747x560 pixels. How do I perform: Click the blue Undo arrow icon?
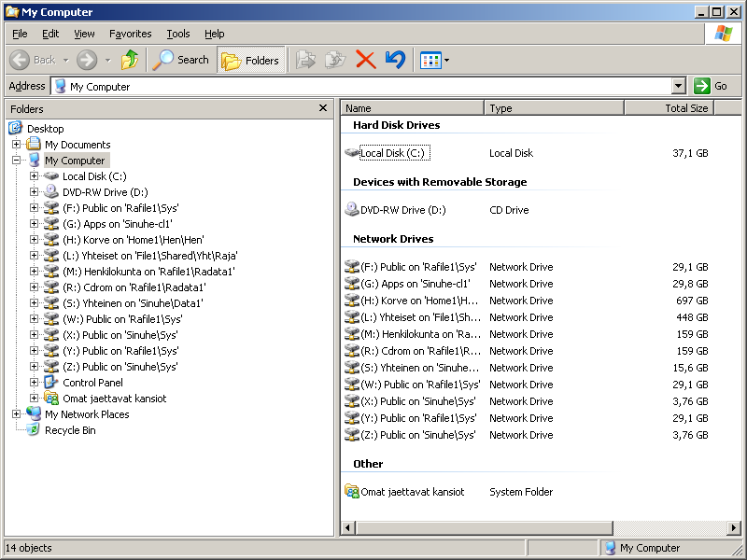pos(395,60)
